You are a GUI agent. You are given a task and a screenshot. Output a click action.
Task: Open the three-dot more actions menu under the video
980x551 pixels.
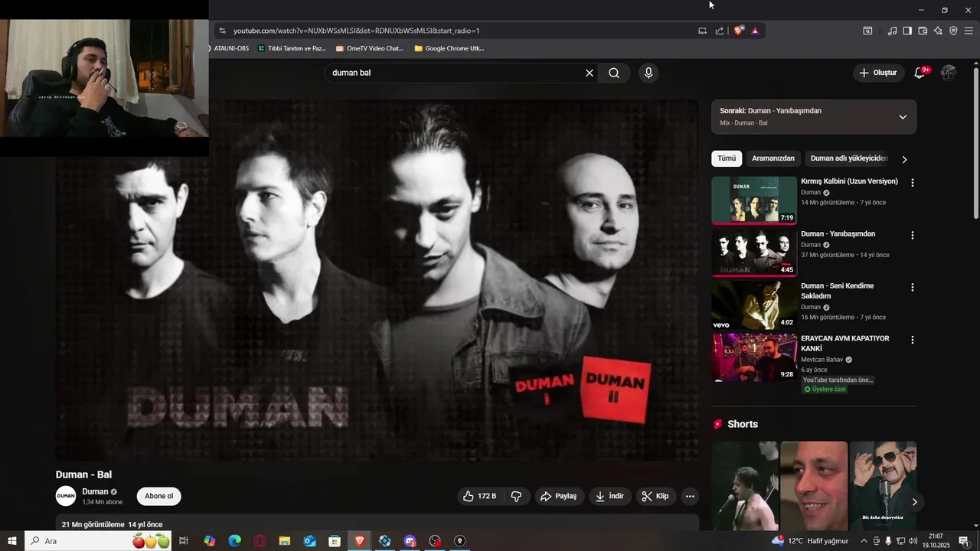(x=690, y=496)
